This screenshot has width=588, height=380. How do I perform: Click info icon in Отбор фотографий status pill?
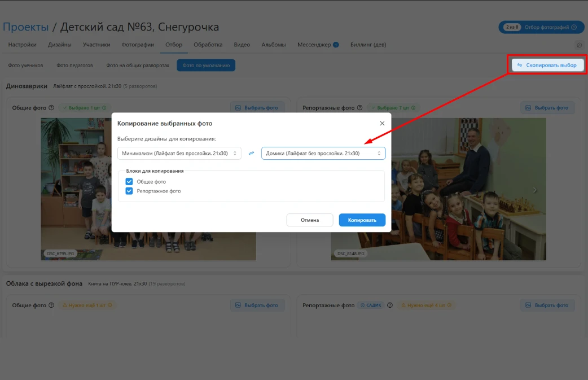point(574,27)
